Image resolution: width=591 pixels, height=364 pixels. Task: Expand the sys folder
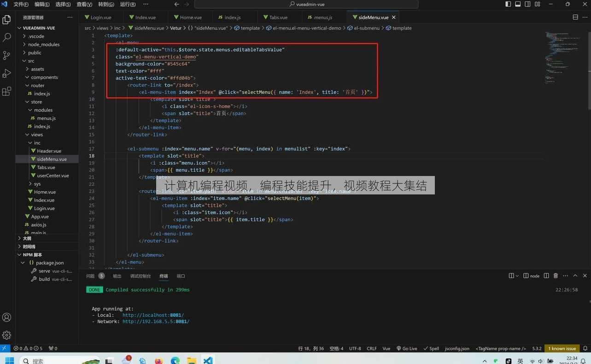click(37, 184)
